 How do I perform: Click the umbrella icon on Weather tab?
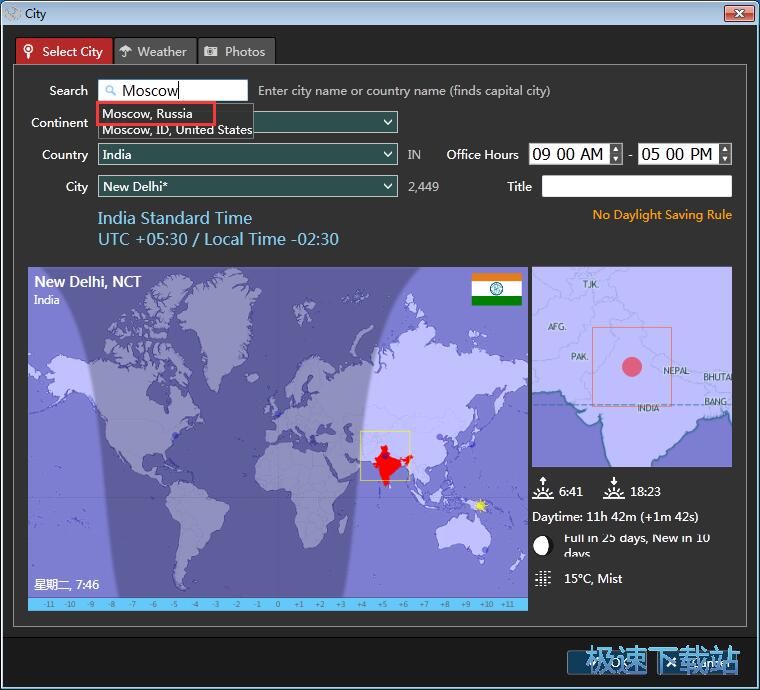tap(125, 51)
